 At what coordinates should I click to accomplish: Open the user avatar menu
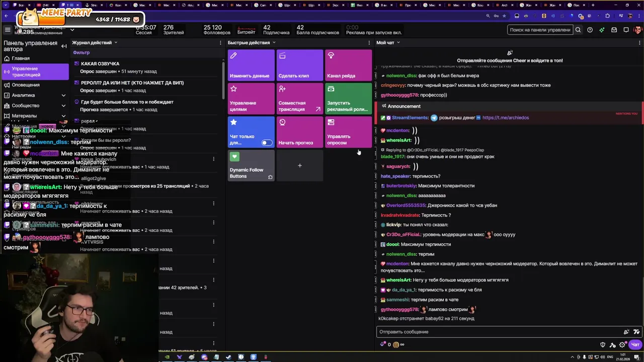(x=637, y=30)
